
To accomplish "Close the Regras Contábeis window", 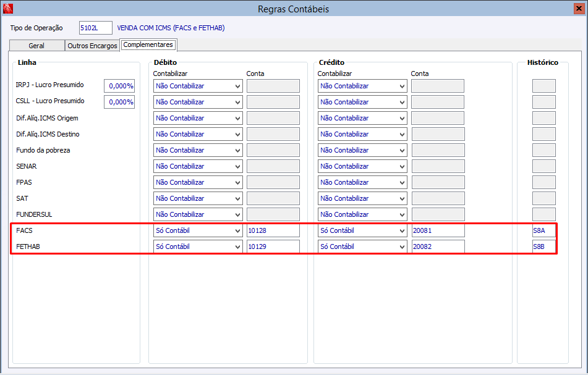I will coord(579,9).
